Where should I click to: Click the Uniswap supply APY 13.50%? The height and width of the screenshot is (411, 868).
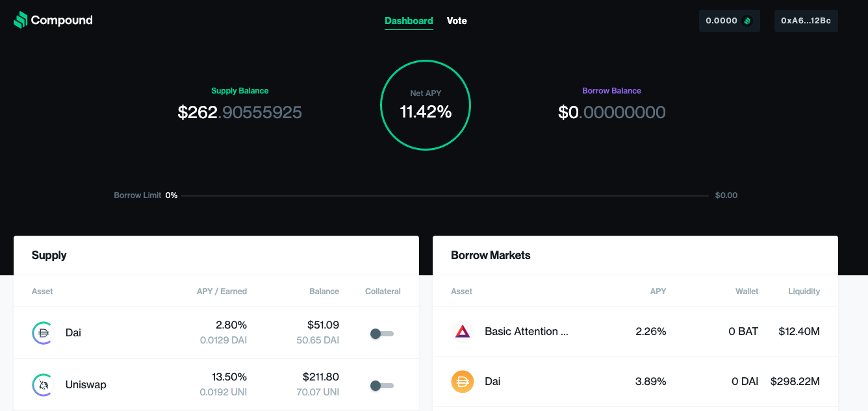tap(229, 377)
